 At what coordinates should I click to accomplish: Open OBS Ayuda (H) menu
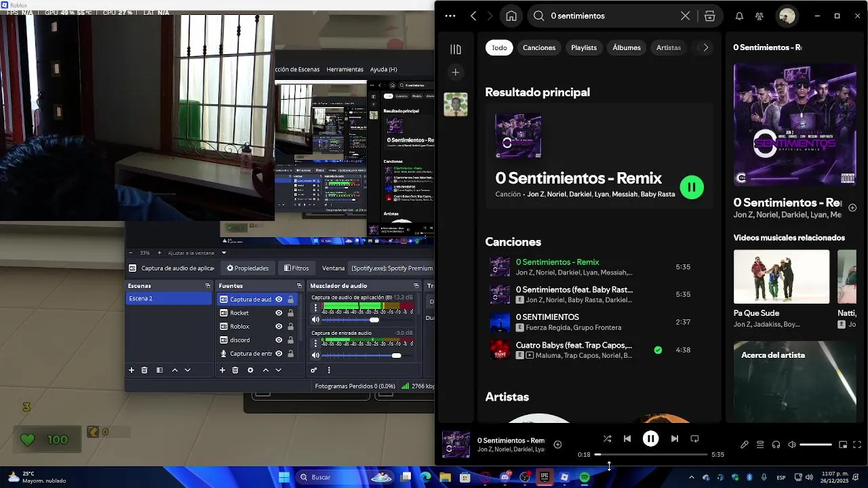click(383, 69)
